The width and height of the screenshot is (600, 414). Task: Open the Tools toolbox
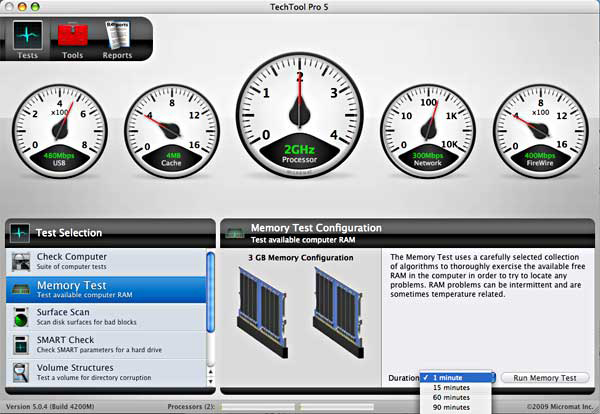(72, 37)
